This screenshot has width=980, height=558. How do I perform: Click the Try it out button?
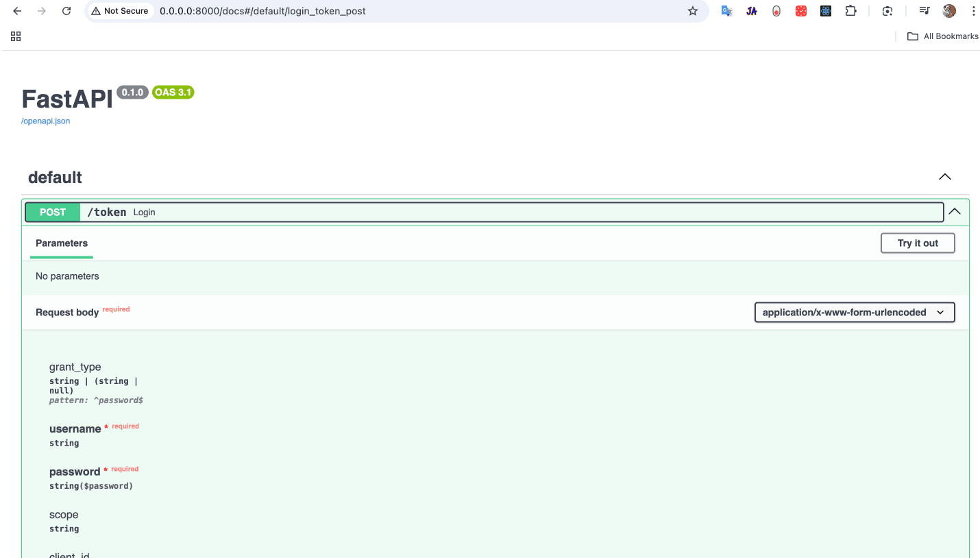[x=918, y=243]
